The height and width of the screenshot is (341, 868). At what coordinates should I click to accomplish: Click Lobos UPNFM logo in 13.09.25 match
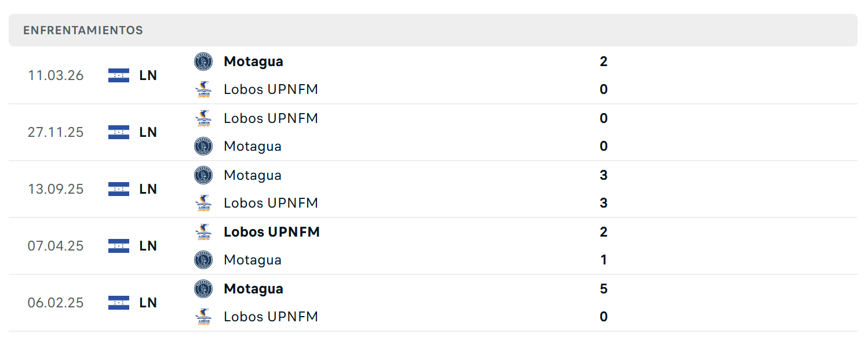[x=203, y=203]
